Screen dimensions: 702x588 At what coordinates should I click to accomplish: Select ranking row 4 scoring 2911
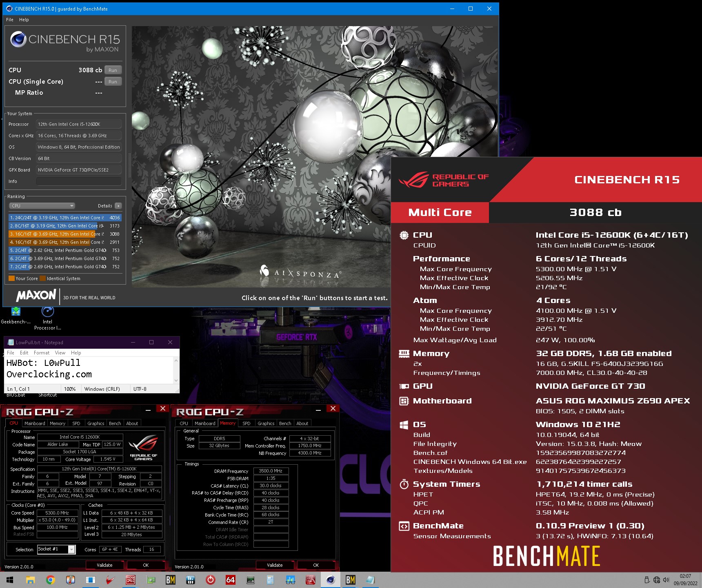coord(65,242)
